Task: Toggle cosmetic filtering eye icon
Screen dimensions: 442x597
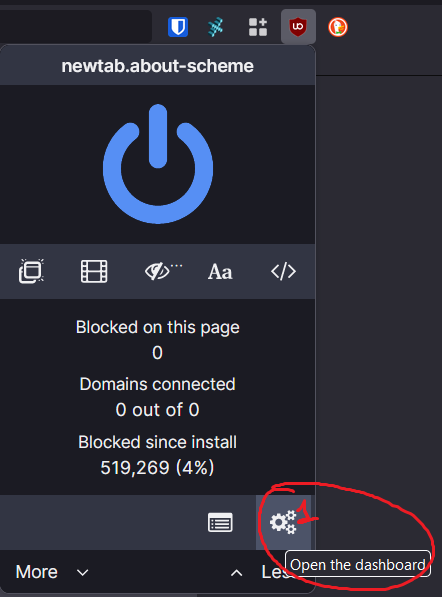Action: coord(163,271)
